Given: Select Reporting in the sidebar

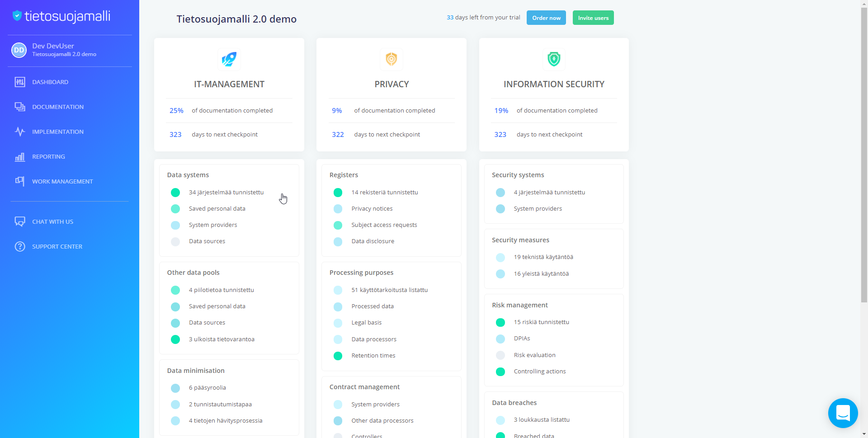Looking at the screenshot, I should click(x=48, y=156).
